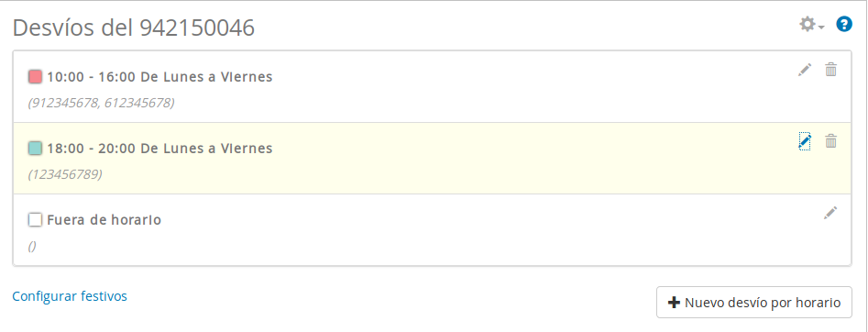Image resolution: width=868 pixels, height=332 pixels.
Task: Add a Nuevo desvío por horario
Action: coord(754,303)
